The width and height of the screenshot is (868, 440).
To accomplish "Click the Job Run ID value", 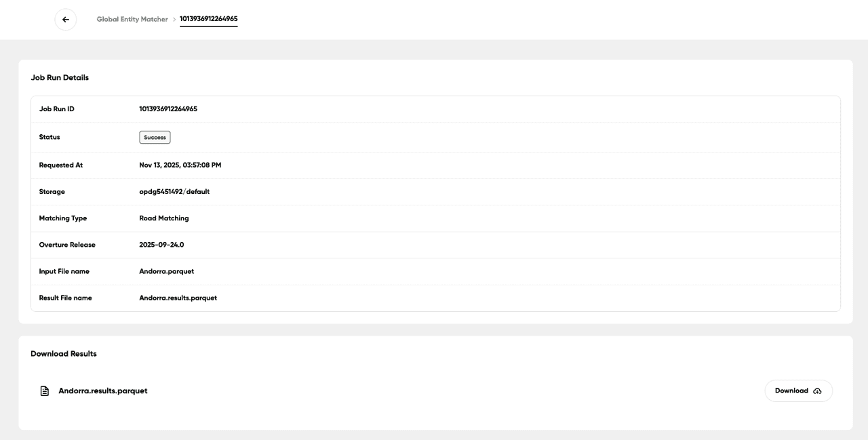I will pos(168,109).
